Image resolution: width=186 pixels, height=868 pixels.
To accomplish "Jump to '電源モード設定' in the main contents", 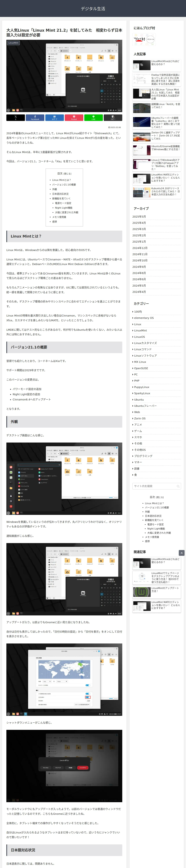I will [x=63, y=203].
